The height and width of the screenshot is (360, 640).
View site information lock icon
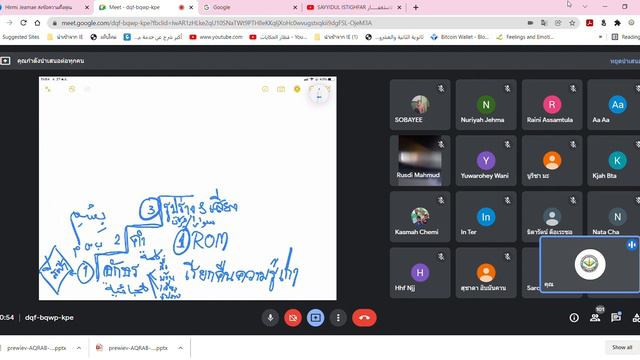tap(54, 23)
